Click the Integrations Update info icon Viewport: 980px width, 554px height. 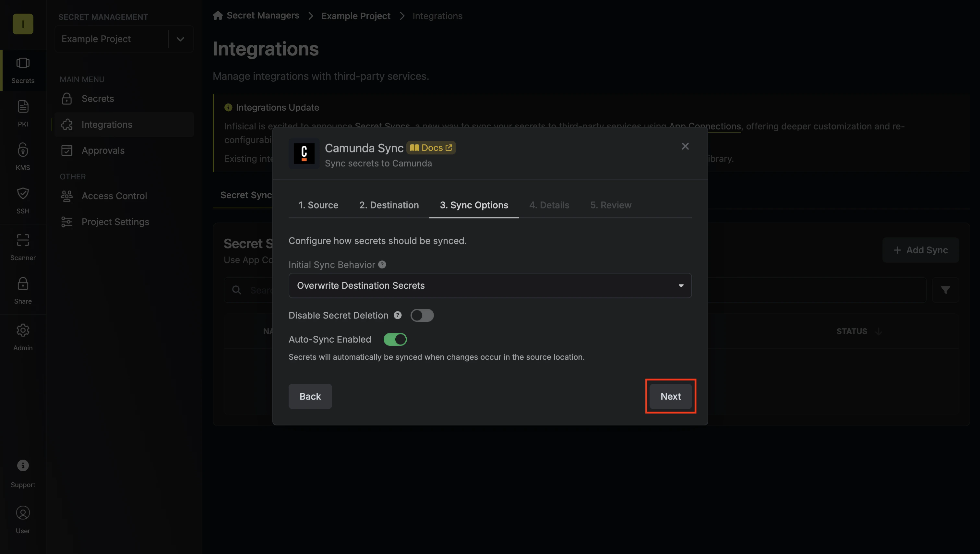click(228, 108)
